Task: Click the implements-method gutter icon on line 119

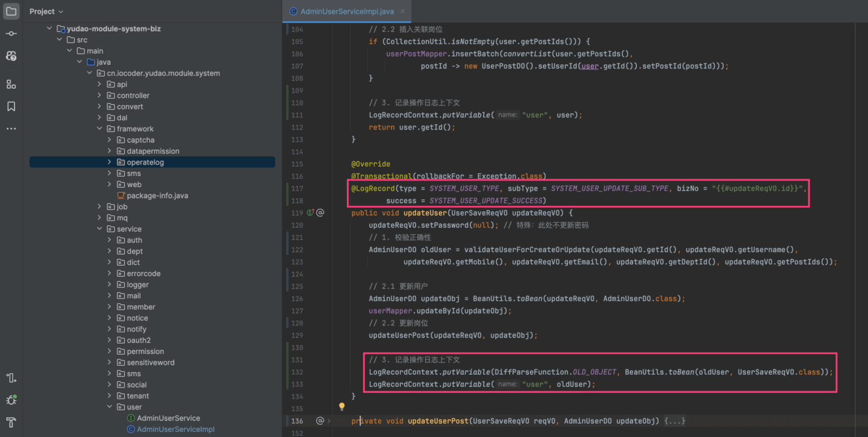Action: 311,213
